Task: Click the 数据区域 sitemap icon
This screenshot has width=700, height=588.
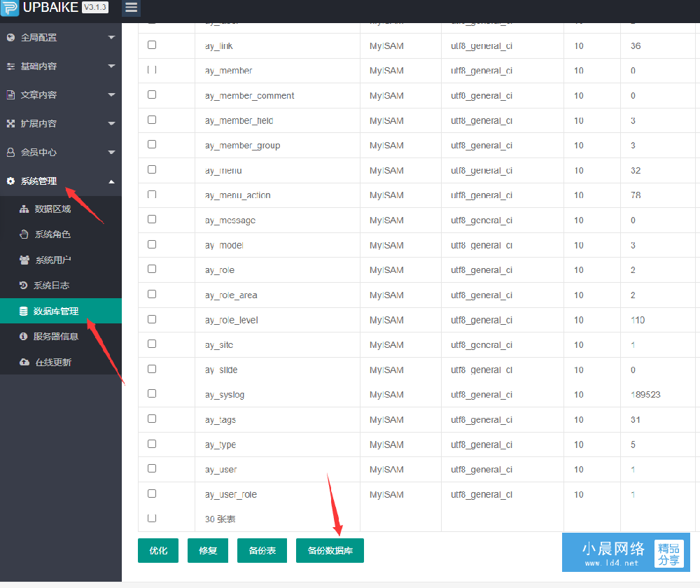Action: [24, 209]
